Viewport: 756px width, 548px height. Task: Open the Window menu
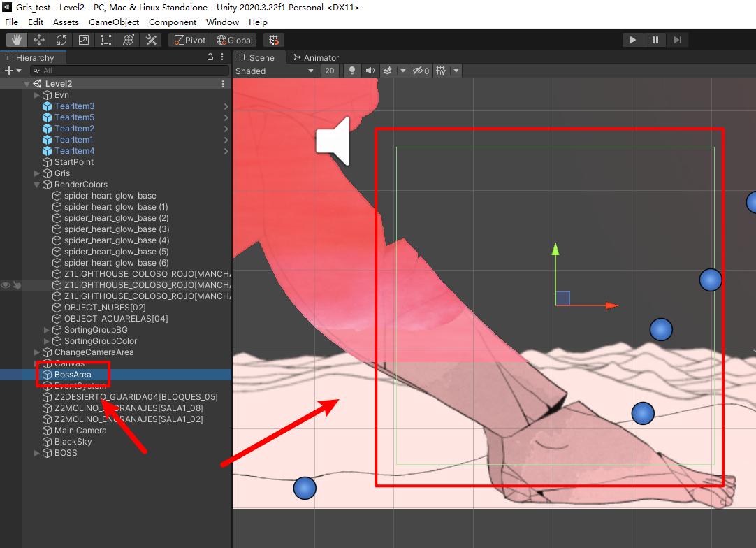(x=222, y=22)
